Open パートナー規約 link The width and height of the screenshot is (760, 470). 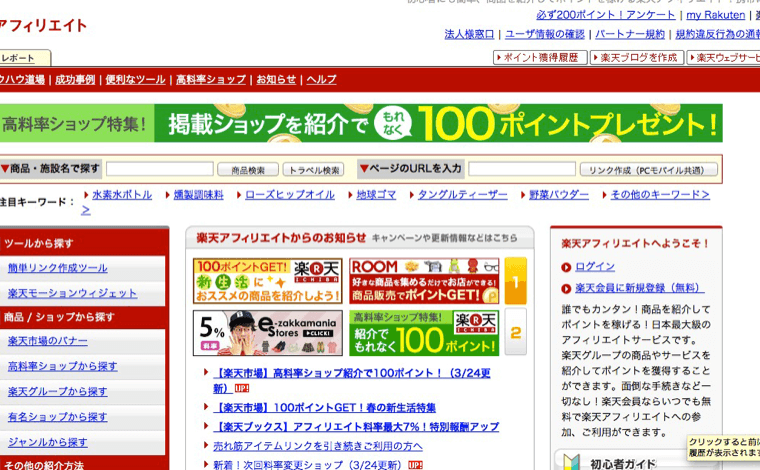tap(630, 34)
